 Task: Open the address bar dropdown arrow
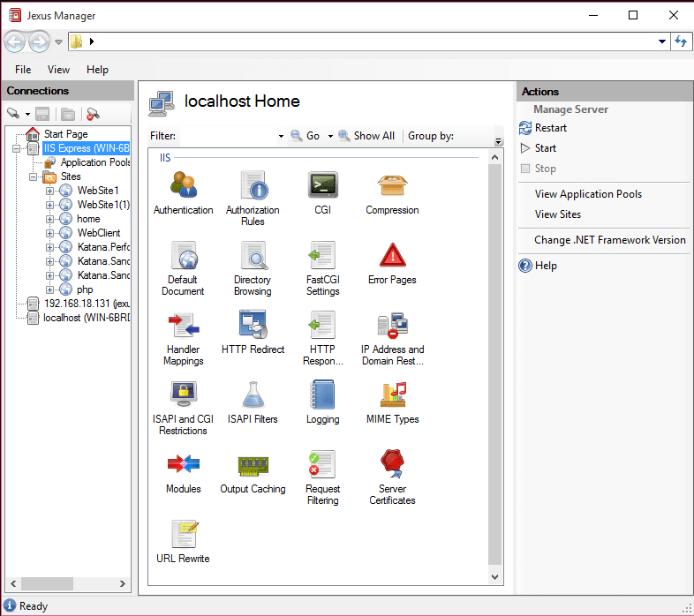[663, 41]
